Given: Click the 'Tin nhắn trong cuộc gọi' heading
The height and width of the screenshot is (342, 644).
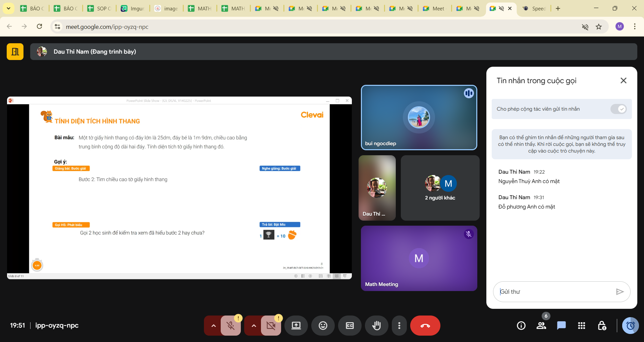Looking at the screenshot, I should 536,81.
